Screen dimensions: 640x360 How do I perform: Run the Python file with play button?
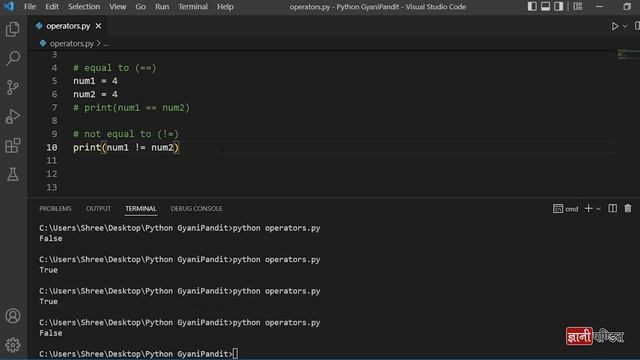click(x=614, y=26)
